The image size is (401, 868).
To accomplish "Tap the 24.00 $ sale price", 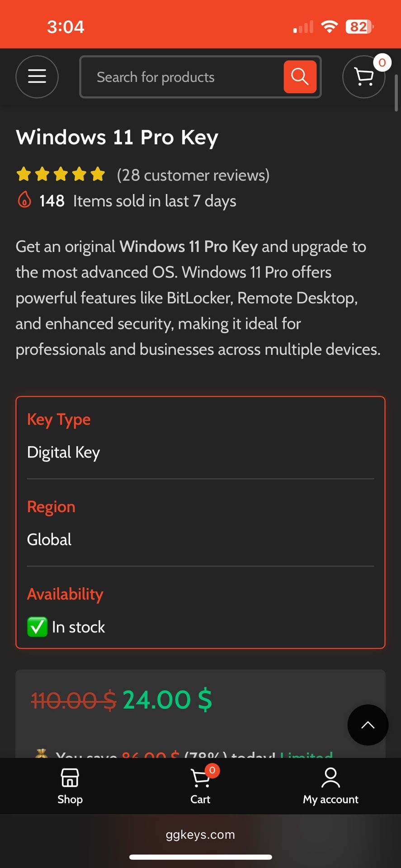I will point(167,700).
